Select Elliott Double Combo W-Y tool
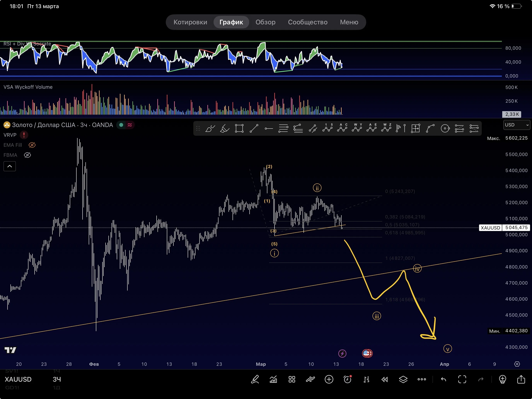The height and width of the screenshot is (399, 532). (357, 128)
